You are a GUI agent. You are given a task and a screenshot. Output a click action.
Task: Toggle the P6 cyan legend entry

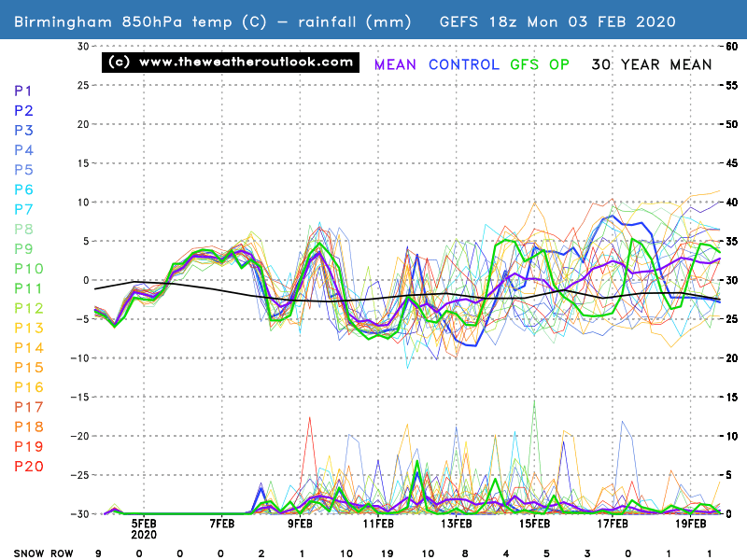click(x=23, y=189)
